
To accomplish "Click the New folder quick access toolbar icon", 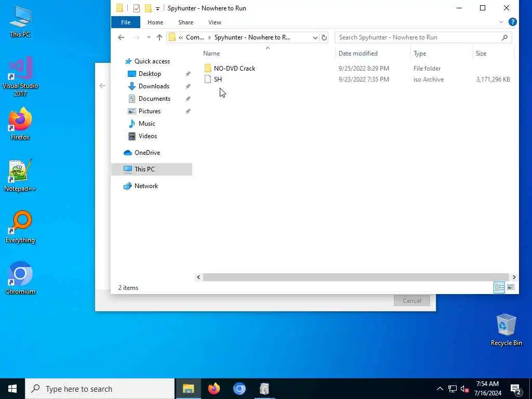I will (x=148, y=8).
